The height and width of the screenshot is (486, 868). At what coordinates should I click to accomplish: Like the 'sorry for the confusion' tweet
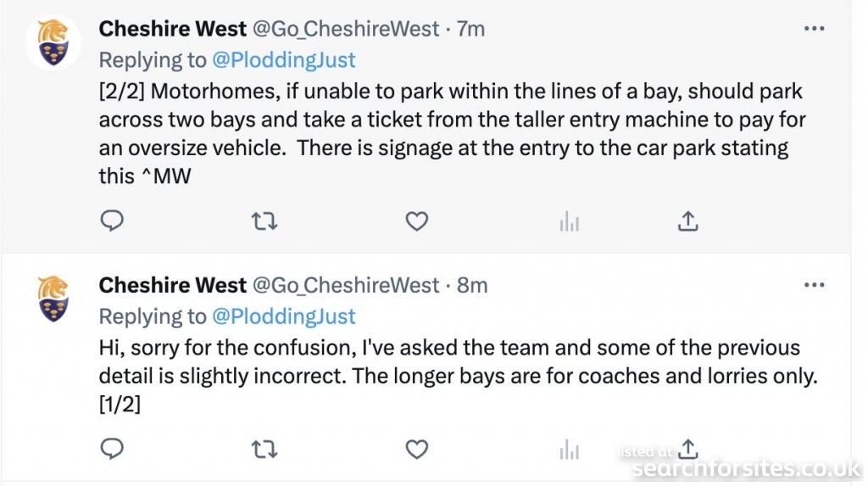[416, 449]
